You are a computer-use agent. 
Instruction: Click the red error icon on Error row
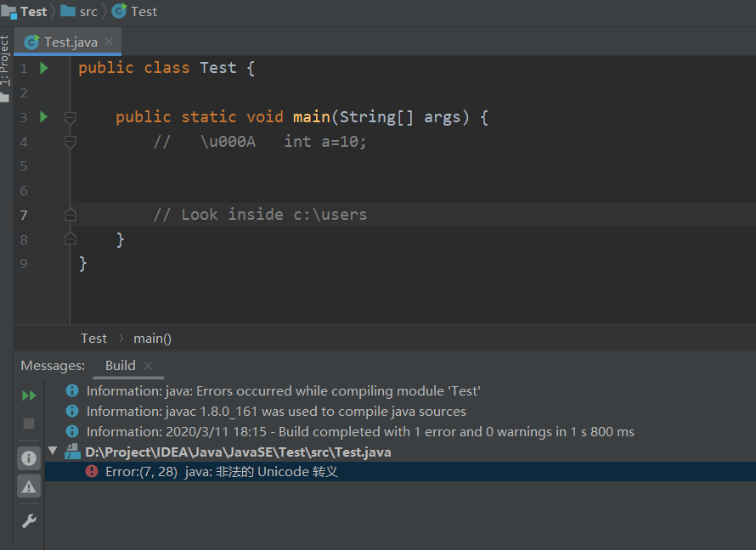[x=92, y=471]
